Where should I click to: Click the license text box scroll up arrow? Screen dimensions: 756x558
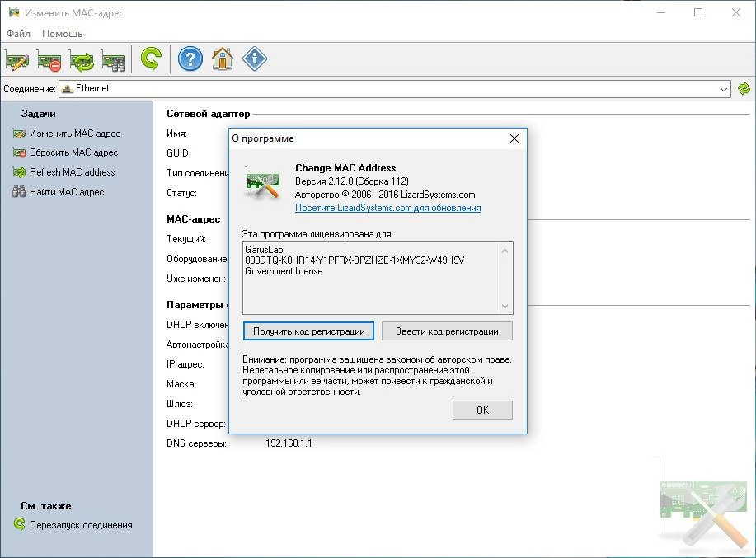(505, 251)
